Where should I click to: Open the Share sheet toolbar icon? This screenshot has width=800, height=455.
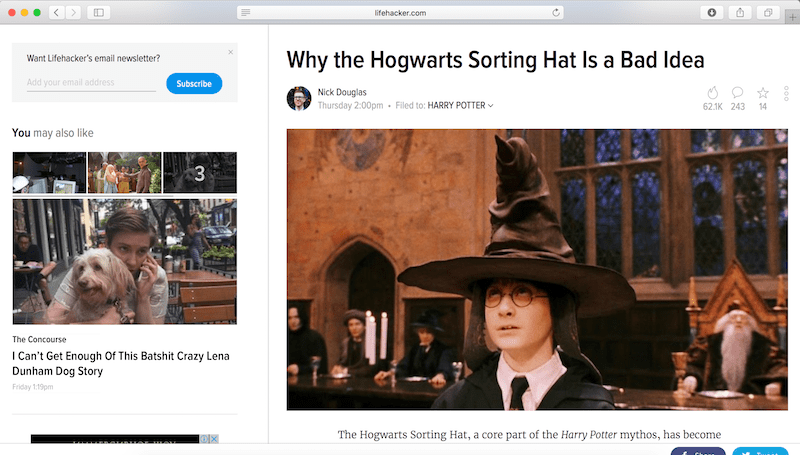(740, 12)
